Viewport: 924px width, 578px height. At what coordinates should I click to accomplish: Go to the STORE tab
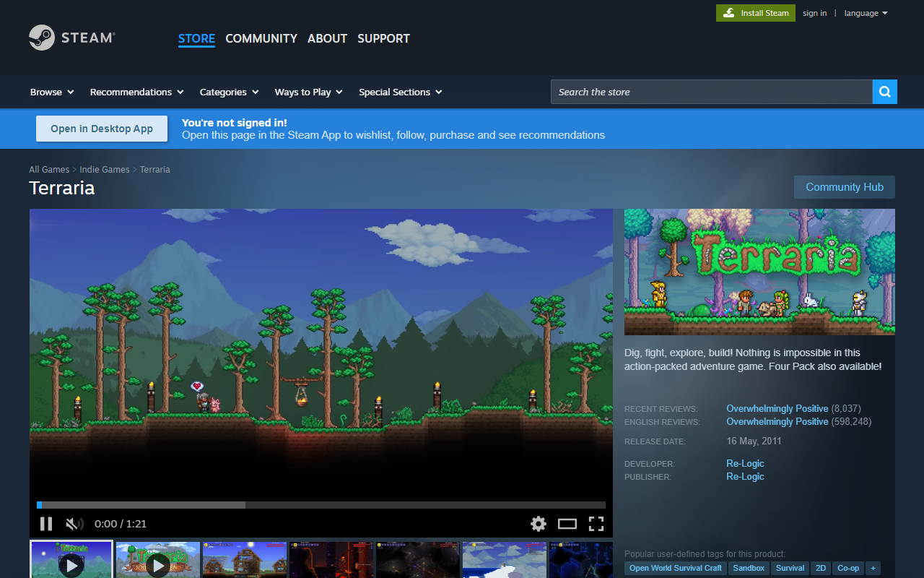196,38
